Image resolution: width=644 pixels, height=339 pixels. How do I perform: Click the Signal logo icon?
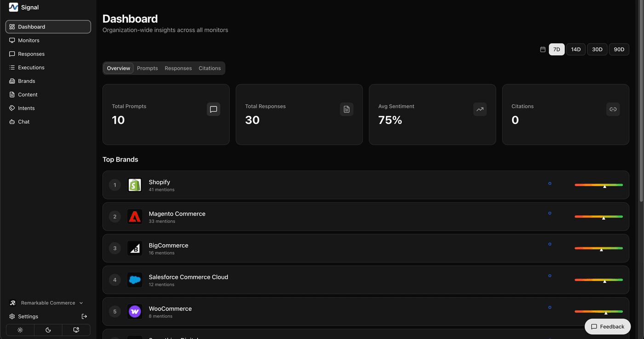13,7
